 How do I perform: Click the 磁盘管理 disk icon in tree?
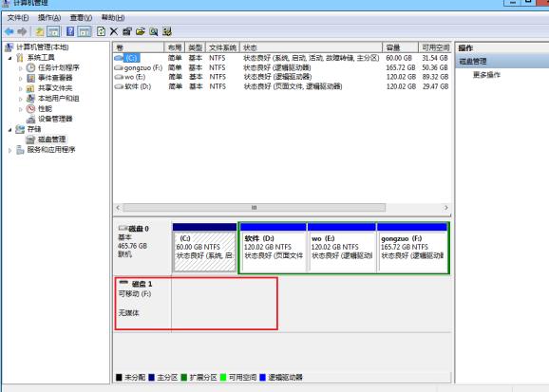coord(30,140)
